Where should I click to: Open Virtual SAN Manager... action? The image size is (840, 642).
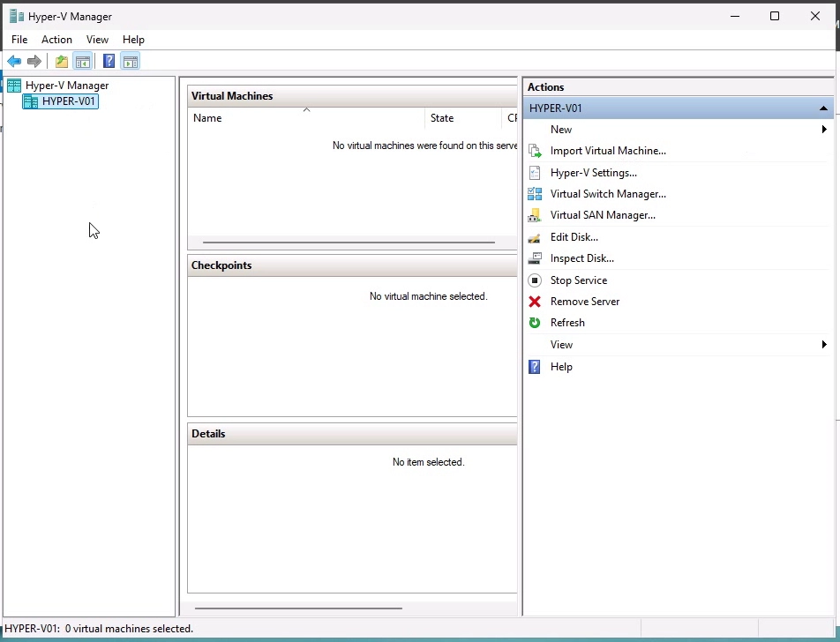click(x=603, y=215)
